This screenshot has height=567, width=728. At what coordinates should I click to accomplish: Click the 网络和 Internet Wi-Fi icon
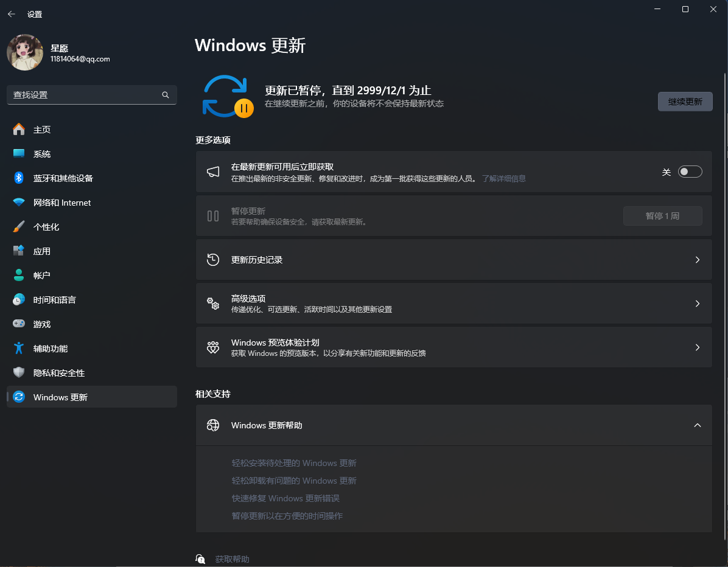[x=19, y=202]
